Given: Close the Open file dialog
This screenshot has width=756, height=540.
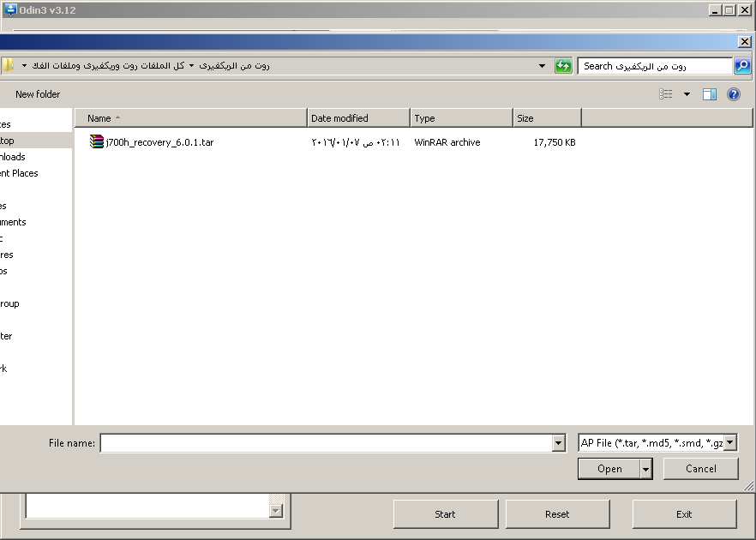Looking at the screenshot, I should (744, 42).
